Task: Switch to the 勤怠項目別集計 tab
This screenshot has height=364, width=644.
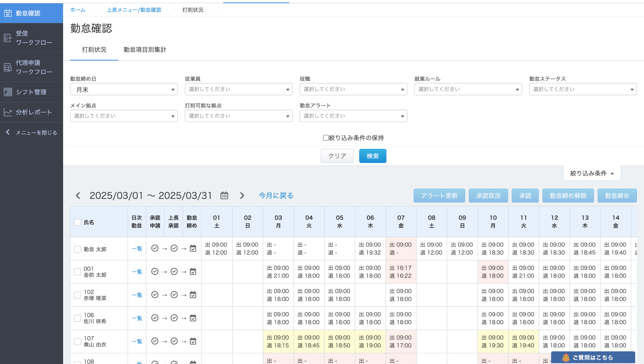Action: (145, 50)
